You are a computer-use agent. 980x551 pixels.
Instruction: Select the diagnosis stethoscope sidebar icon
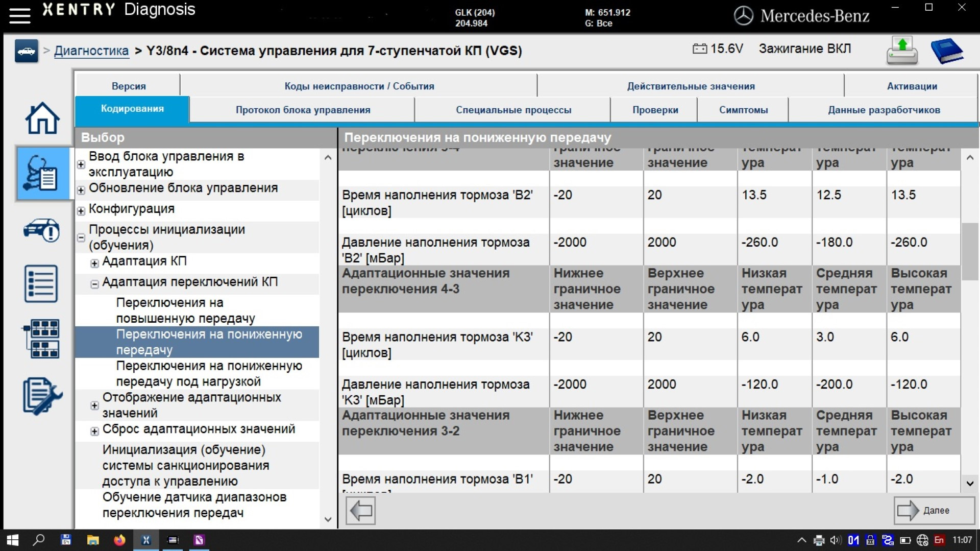(43, 174)
